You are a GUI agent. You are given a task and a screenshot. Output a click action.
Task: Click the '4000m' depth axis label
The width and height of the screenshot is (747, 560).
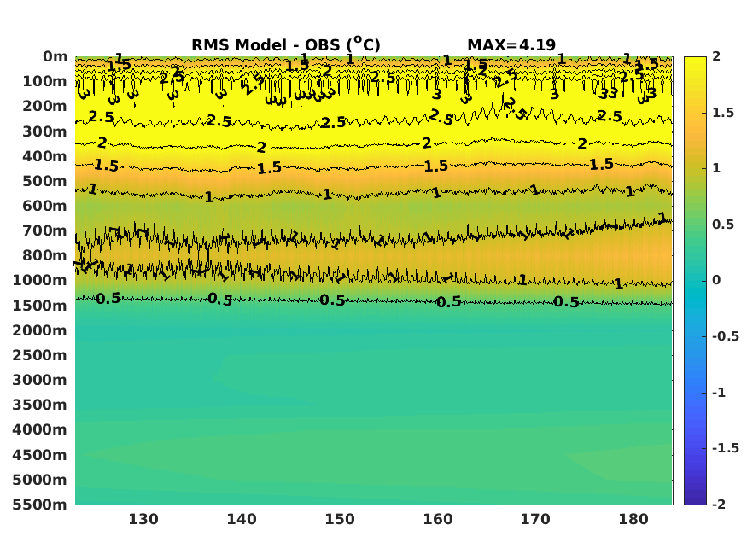click(40, 429)
